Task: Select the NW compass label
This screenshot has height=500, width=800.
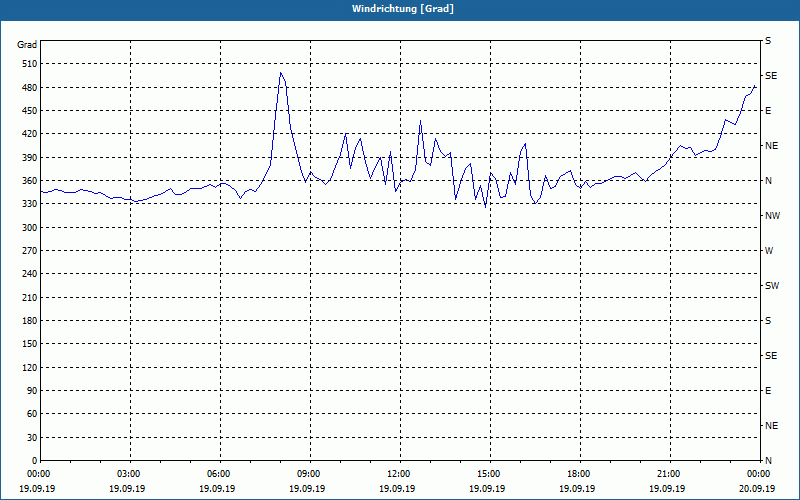Action: point(772,216)
